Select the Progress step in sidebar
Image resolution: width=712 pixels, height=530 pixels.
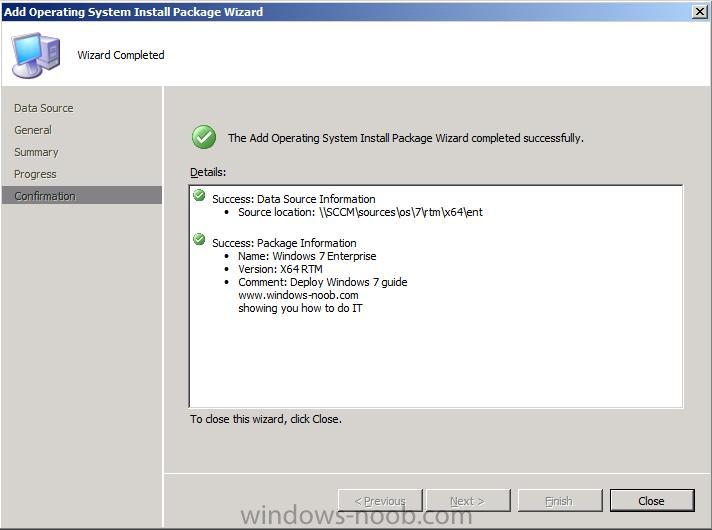(x=35, y=174)
